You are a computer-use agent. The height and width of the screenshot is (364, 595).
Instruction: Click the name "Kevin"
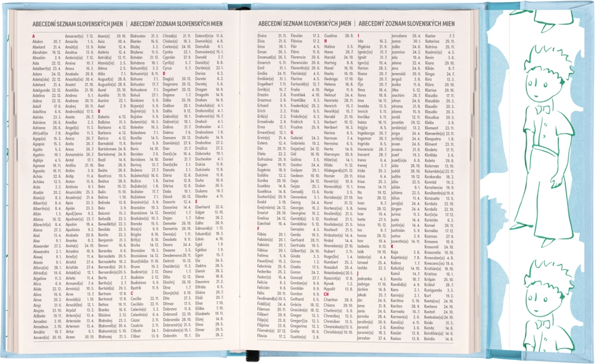[429, 57]
